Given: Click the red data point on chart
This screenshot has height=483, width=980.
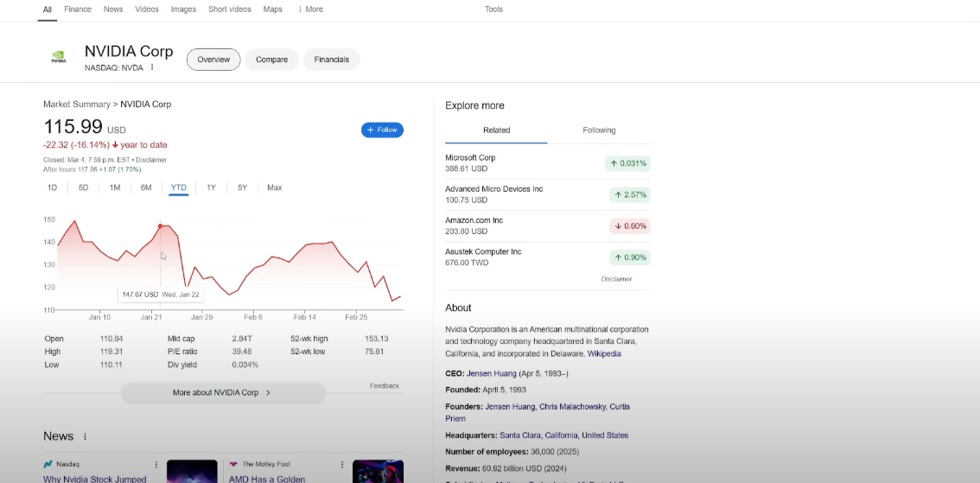Looking at the screenshot, I should [x=161, y=226].
